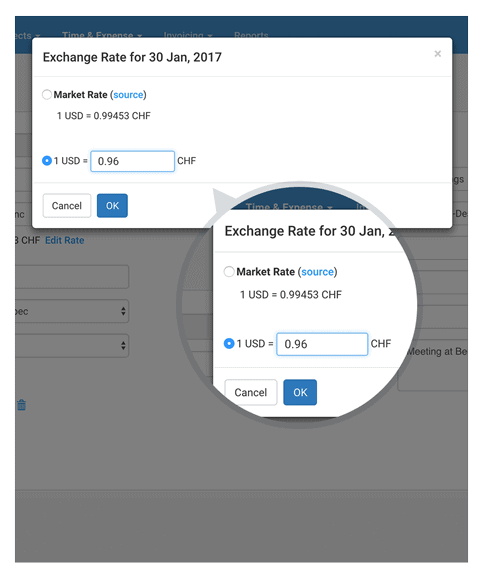This screenshot has width=484, height=581.
Task: Open the magnified source link
Action: pyautogui.click(x=318, y=272)
